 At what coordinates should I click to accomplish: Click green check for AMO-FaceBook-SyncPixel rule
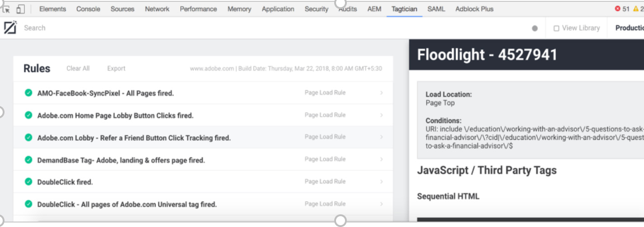28,93
